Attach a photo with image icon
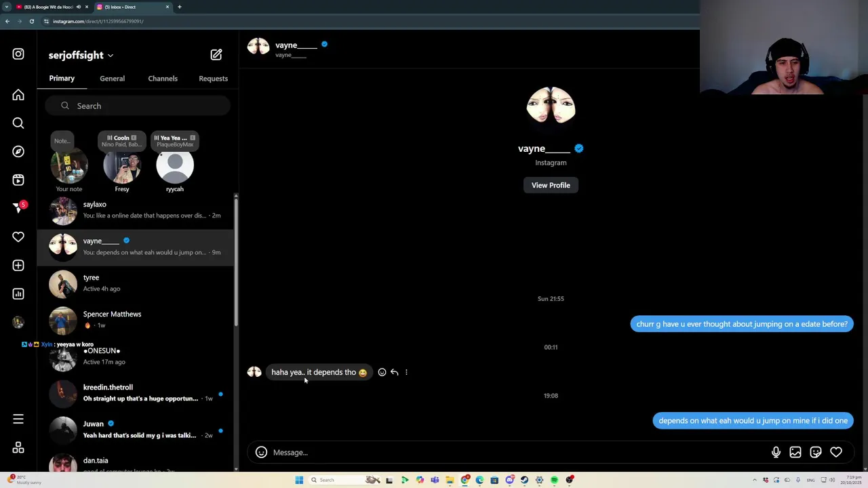This screenshot has width=868, height=488. (x=795, y=453)
